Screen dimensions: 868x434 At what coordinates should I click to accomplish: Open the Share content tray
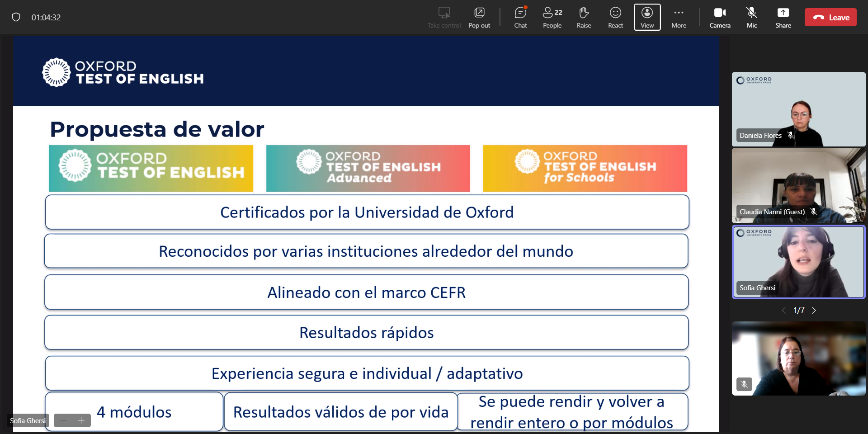click(783, 18)
